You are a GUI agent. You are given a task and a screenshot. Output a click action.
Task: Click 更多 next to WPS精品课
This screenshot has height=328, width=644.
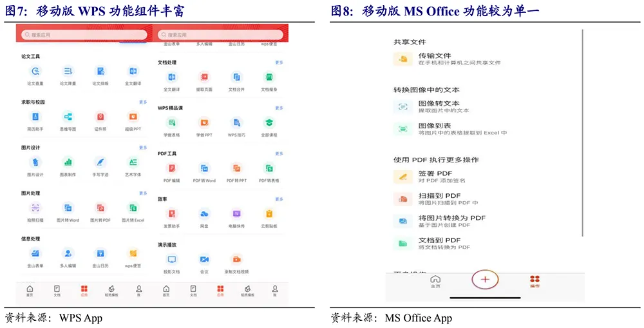(279, 108)
